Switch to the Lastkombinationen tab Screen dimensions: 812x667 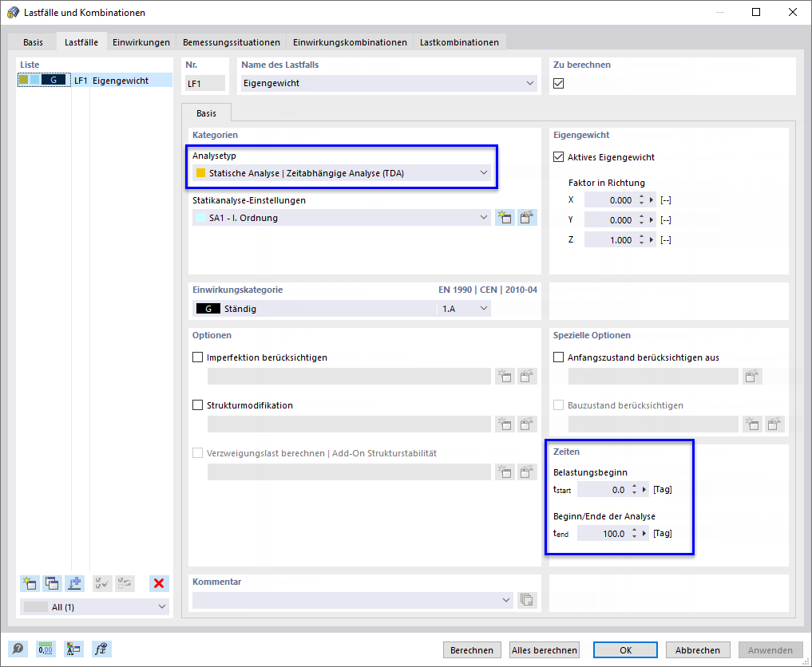pyautogui.click(x=459, y=41)
